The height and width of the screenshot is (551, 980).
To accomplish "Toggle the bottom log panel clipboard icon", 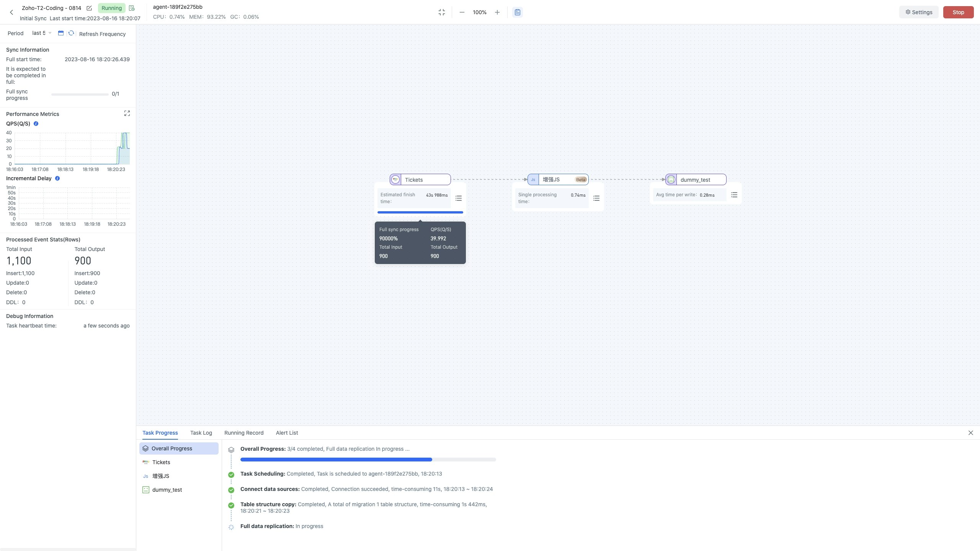I will pyautogui.click(x=518, y=12).
